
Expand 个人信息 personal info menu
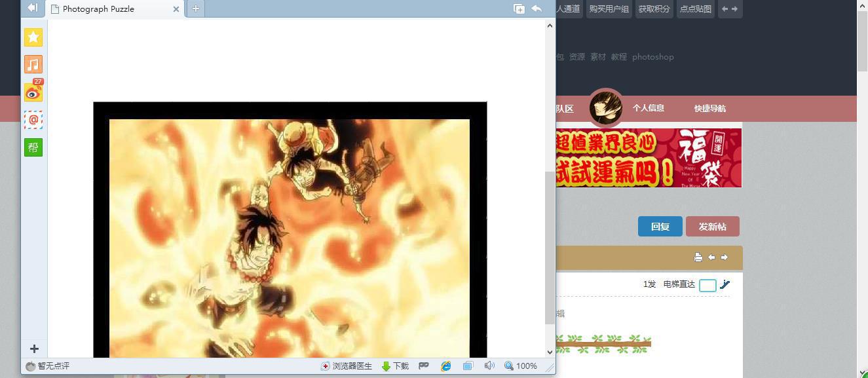point(648,108)
